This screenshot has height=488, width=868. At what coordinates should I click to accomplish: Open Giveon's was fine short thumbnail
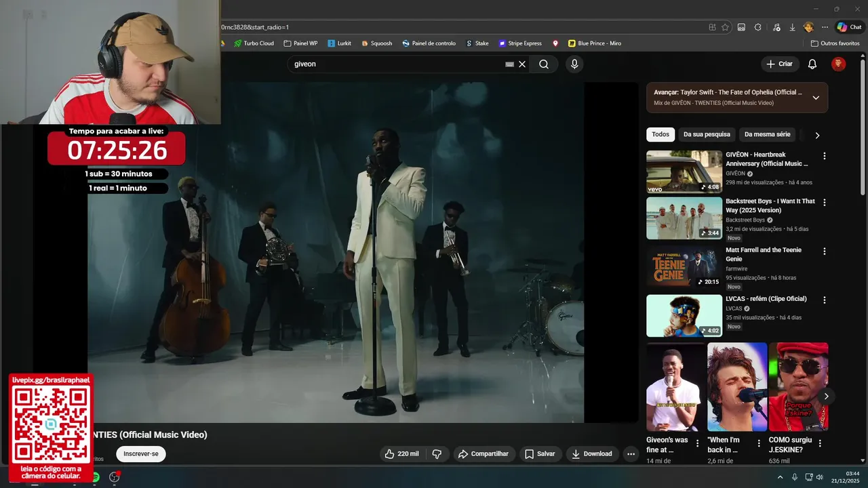676,387
